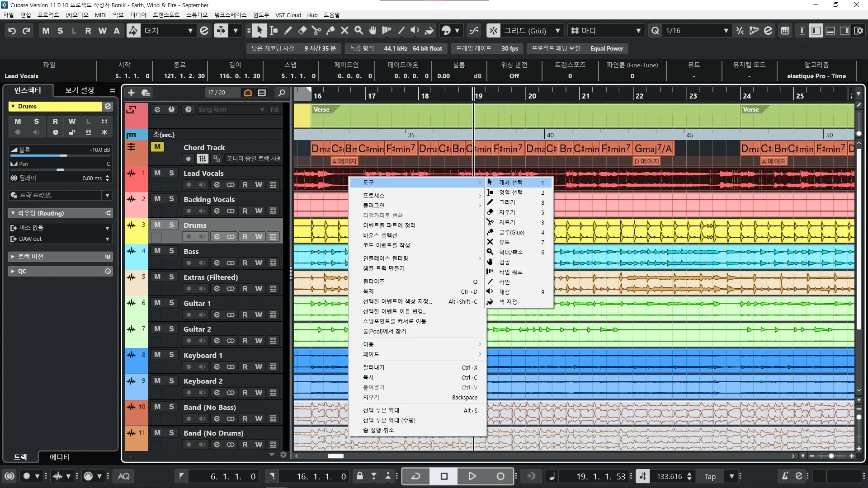Screen dimensions: 868x488
Task: Open automation mode 터치 dropdown
Action: 169,31
